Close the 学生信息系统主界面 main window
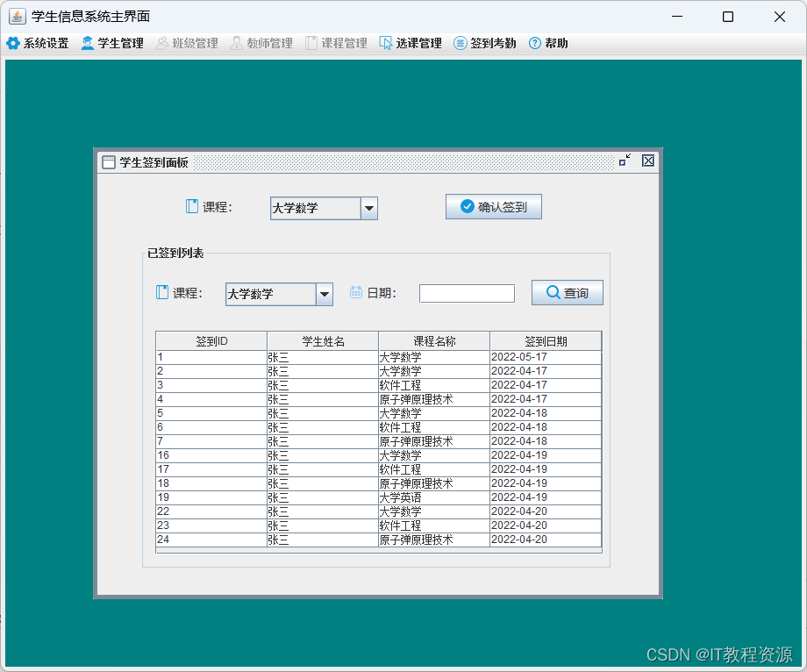Image resolution: width=807 pixels, height=672 pixels. (x=779, y=17)
